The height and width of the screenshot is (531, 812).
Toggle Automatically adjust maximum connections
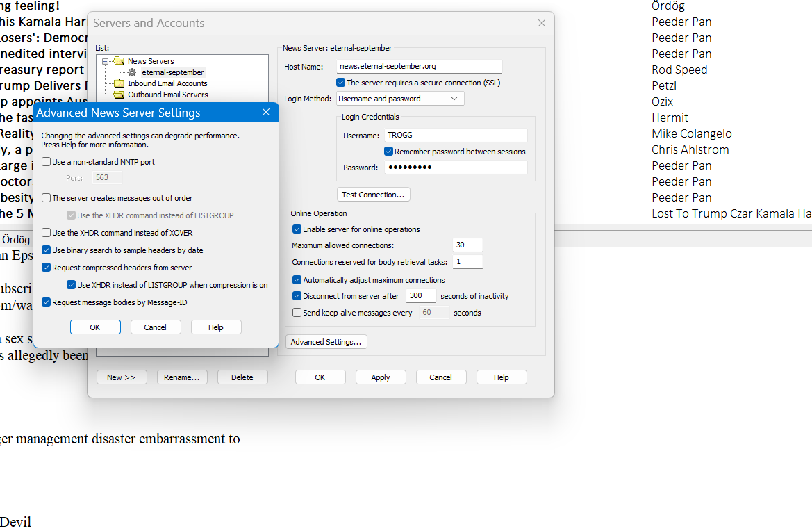coord(297,279)
